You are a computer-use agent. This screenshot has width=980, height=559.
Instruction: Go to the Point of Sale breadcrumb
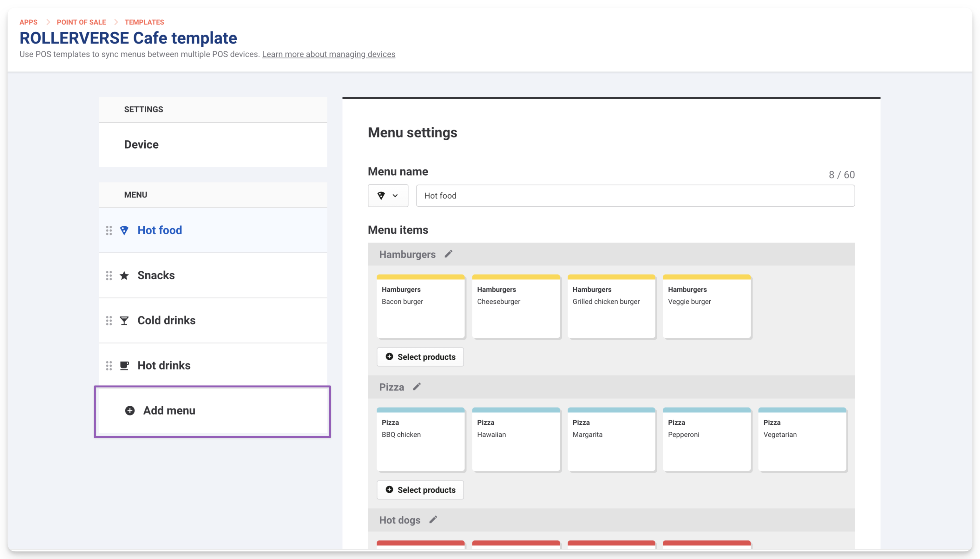81,22
